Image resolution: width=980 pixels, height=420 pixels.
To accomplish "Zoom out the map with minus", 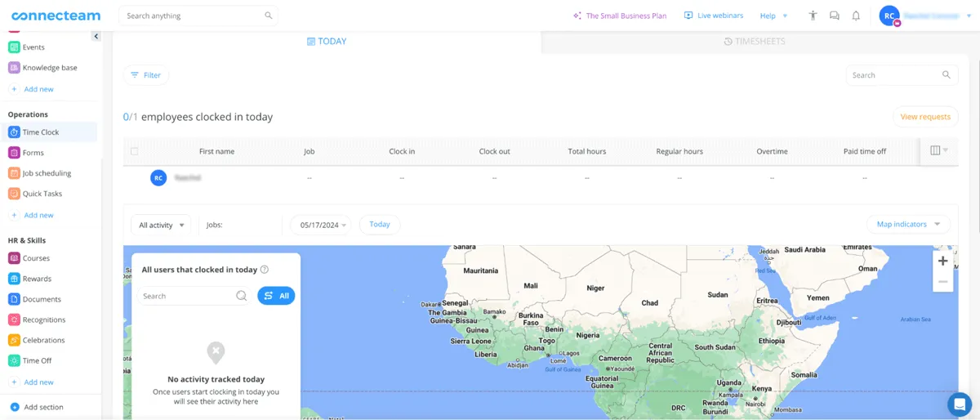I will pos(942,282).
